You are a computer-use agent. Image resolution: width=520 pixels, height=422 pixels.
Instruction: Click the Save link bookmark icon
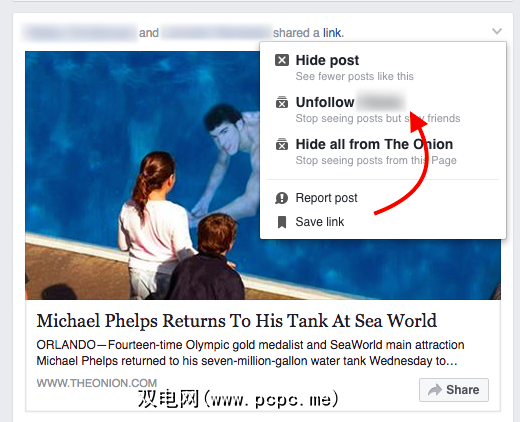click(282, 222)
